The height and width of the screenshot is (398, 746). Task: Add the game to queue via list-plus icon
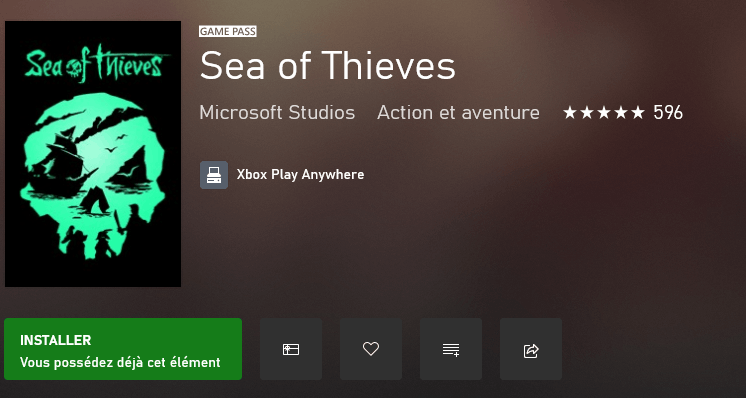click(x=451, y=349)
